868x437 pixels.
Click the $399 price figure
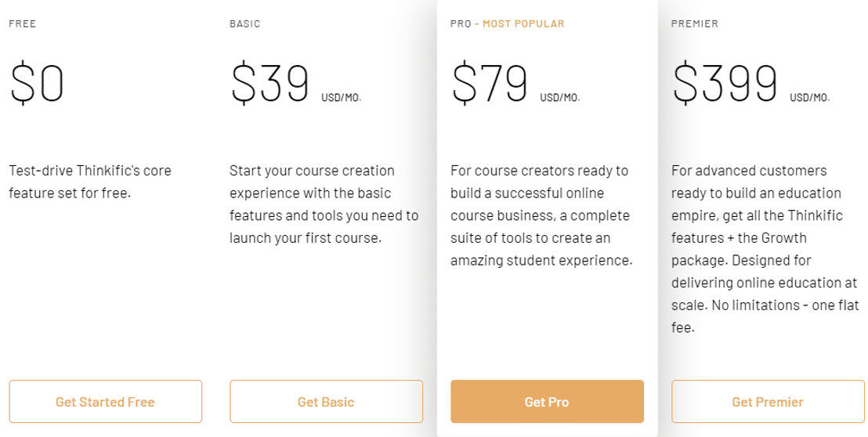pyautogui.click(x=725, y=84)
